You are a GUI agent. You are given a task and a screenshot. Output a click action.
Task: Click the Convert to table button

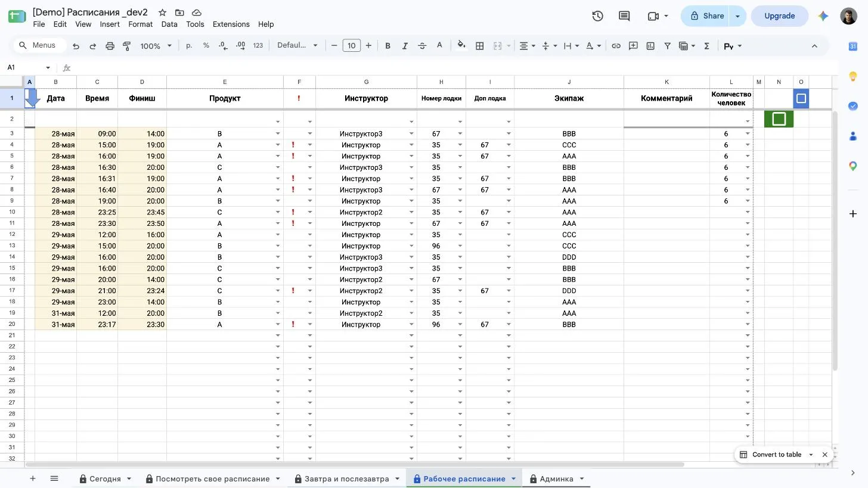point(776,455)
